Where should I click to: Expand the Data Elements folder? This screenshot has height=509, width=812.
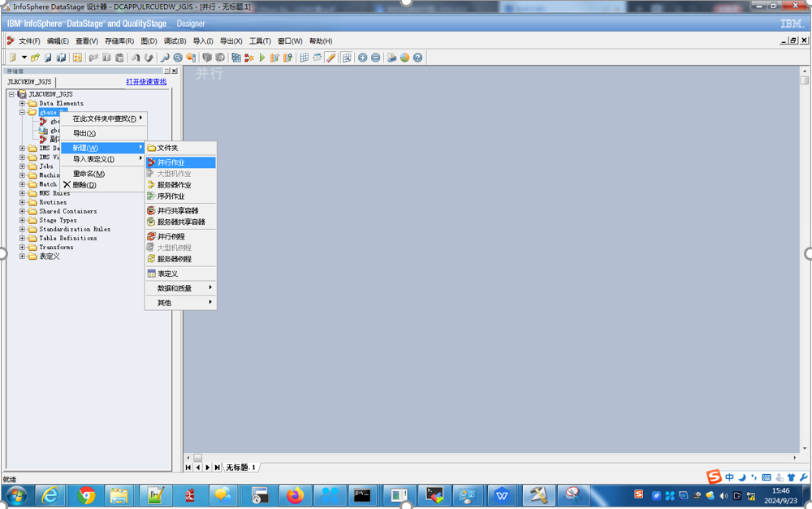22,104
